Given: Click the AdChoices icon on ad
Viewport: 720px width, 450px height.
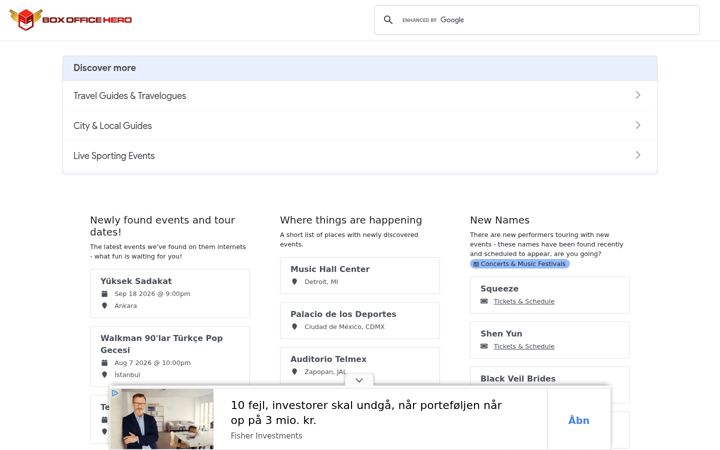Looking at the screenshot, I should click(115, 393).
